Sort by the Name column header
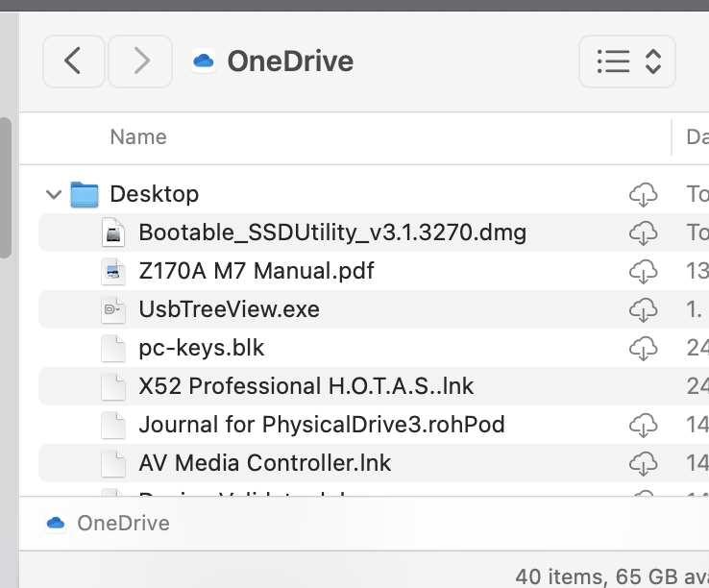 [138, 137]
